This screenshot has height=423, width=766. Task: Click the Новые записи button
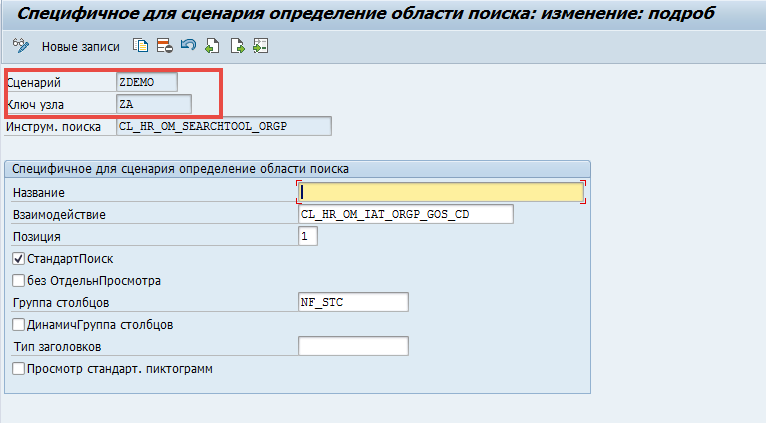point(81,46)
